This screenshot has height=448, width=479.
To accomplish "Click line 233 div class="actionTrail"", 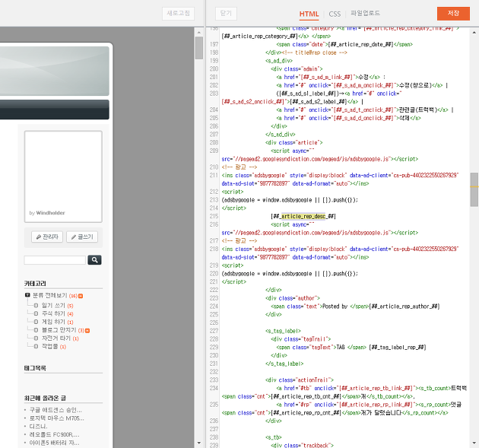I will pos(300,380).
